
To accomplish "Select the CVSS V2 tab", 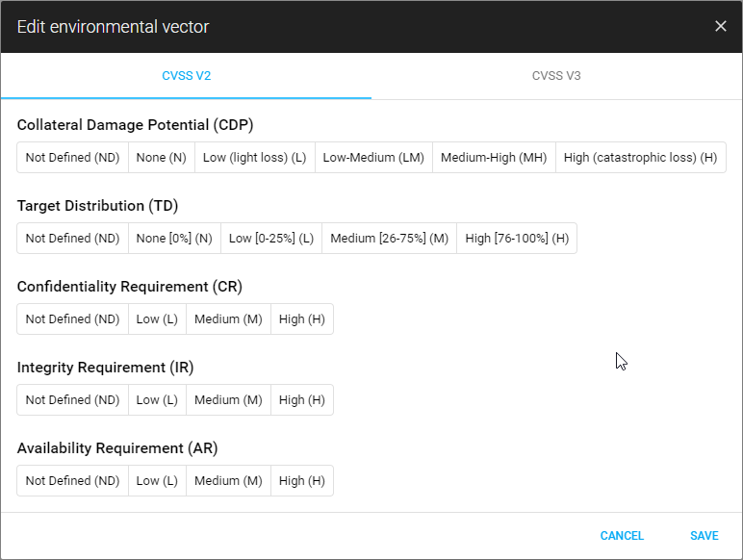I will [186, 76].
